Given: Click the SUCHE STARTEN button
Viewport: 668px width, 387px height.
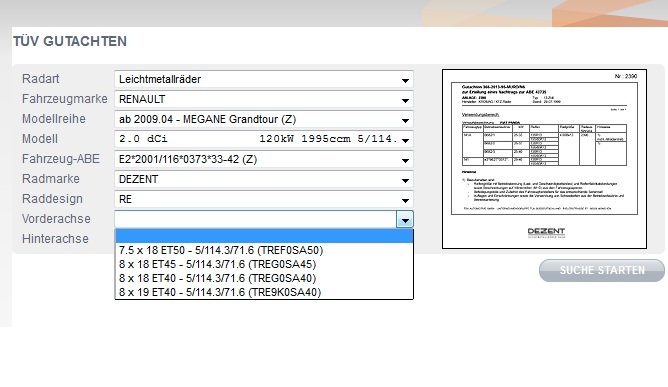Looking at the screenshot, I should pyautogui.click(x=602, y=270).
